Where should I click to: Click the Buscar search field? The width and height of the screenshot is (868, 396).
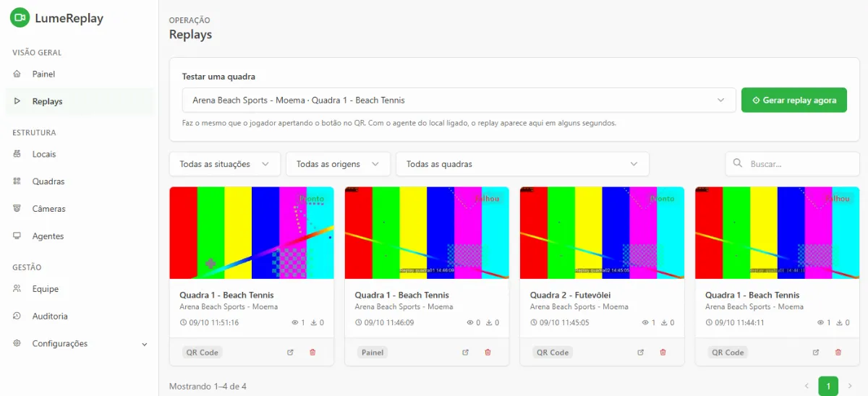coord(792,164)
